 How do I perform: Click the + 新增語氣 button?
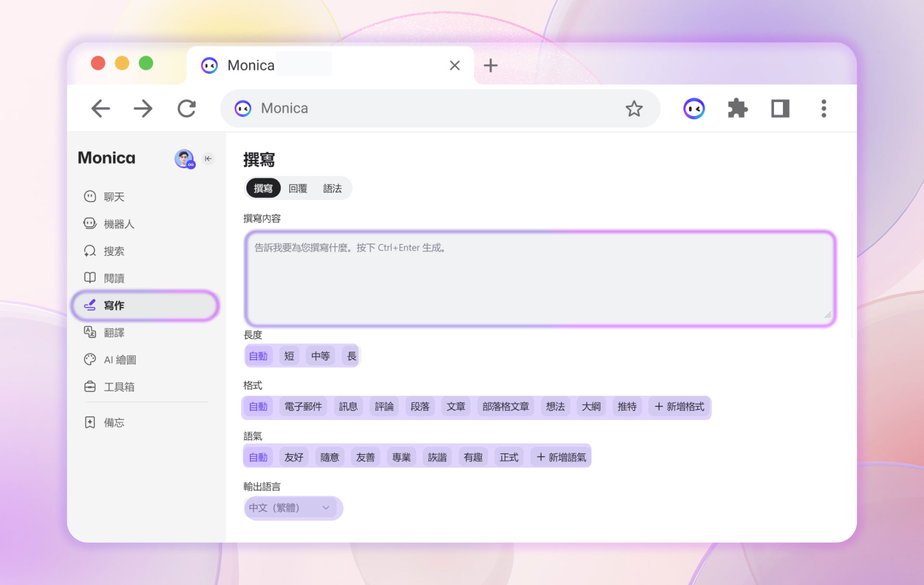click(x=561, y=457)
